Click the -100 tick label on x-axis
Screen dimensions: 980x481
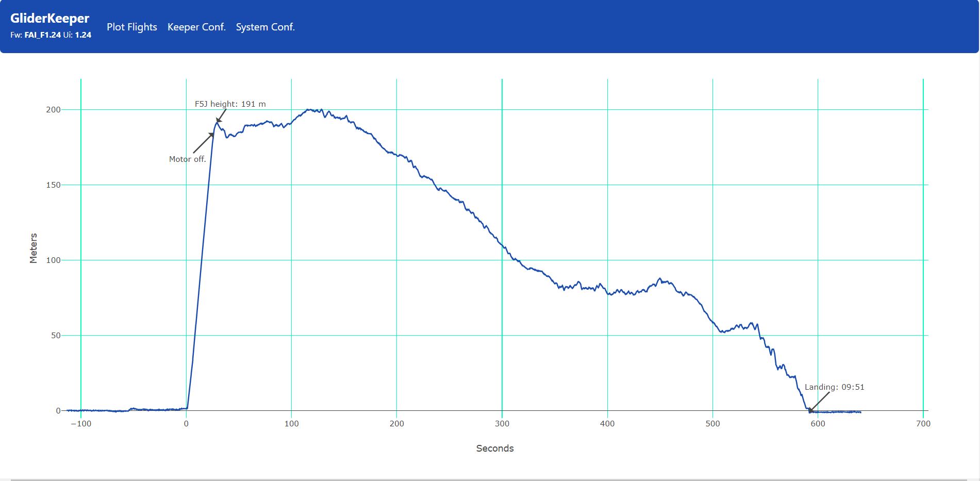(x=80, y=424)
